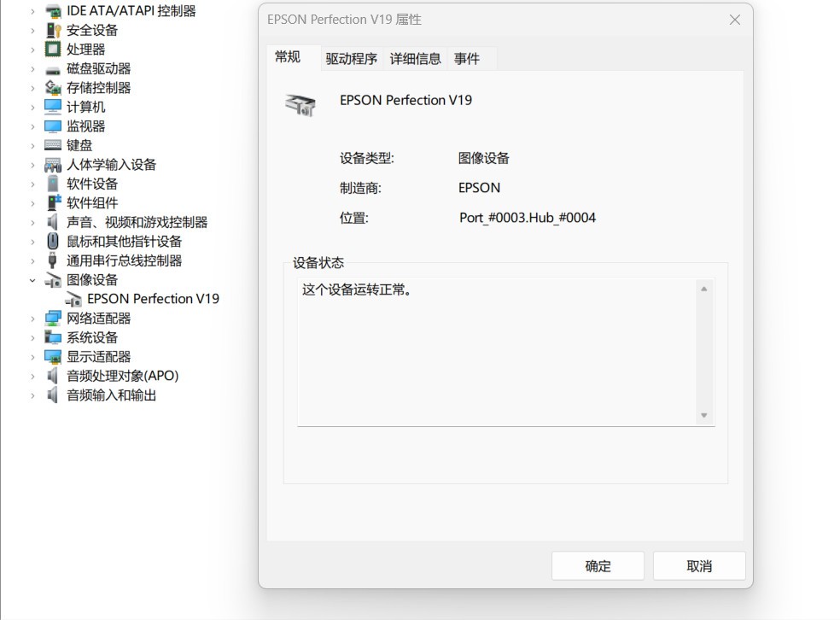
Task: Click the 键盘 keyboard icon
Action: point(53,145)
